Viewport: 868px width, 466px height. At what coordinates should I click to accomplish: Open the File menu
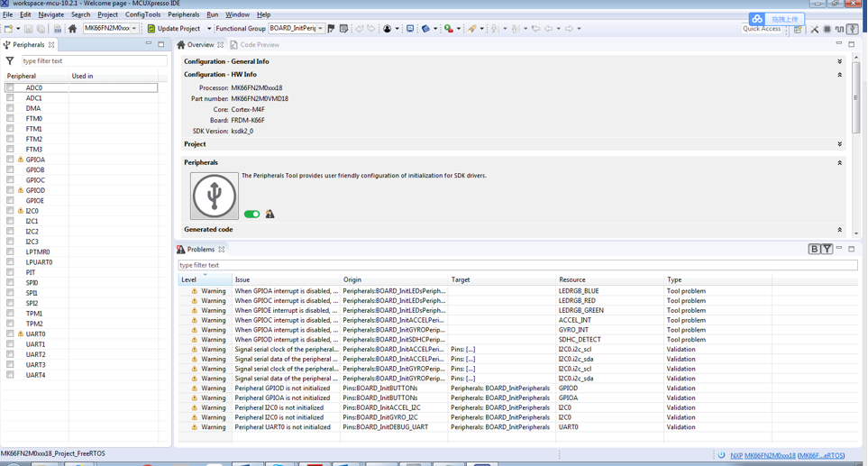click(8, 14)
